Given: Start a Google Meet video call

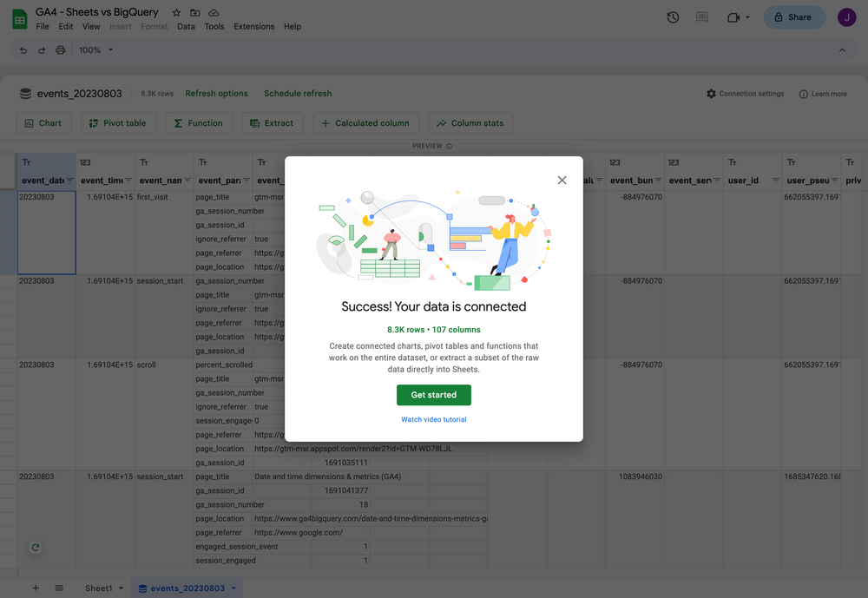Looking at the screenshot, I should (x=733, y=16).
